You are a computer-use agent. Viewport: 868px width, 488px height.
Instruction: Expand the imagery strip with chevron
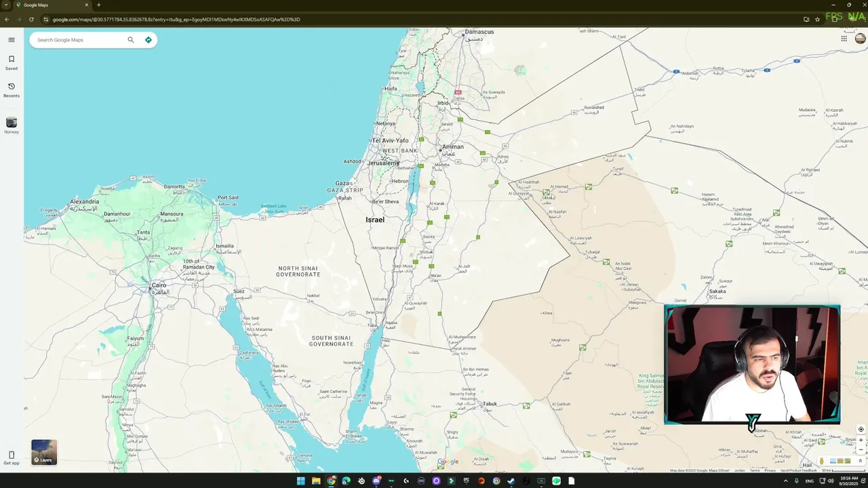pyautogui.click(x=860, y=461)
